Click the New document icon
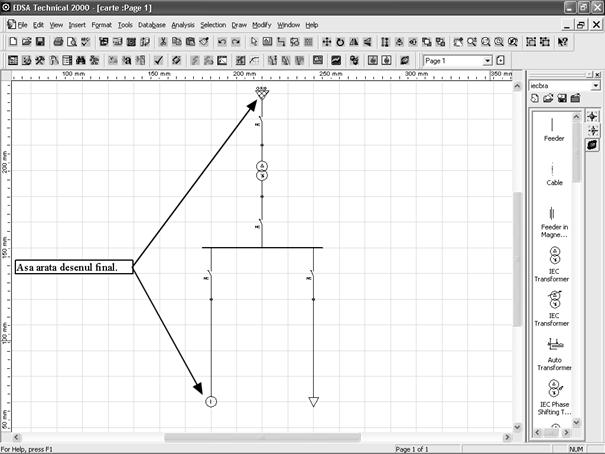Viewport: 605px width, 454px height. pos(12,42)
